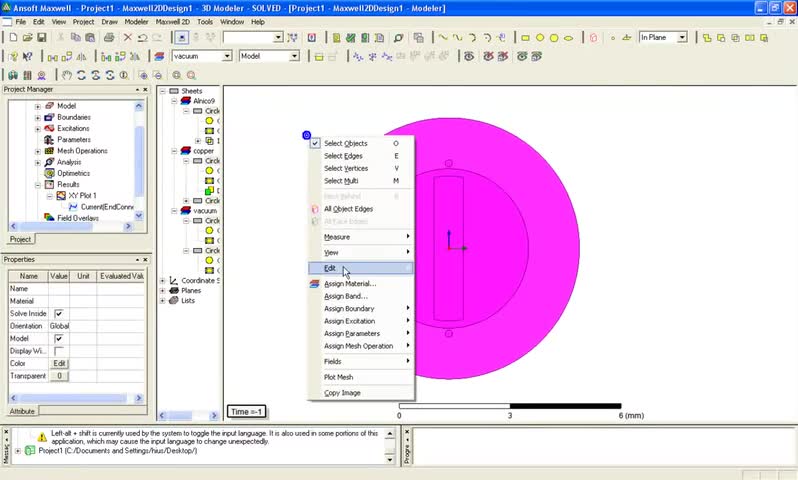Image resolution: width=798 pixels, height=480 pixels.
Task: Click the Subtract objects boolean icon
Action: (721, 38)
